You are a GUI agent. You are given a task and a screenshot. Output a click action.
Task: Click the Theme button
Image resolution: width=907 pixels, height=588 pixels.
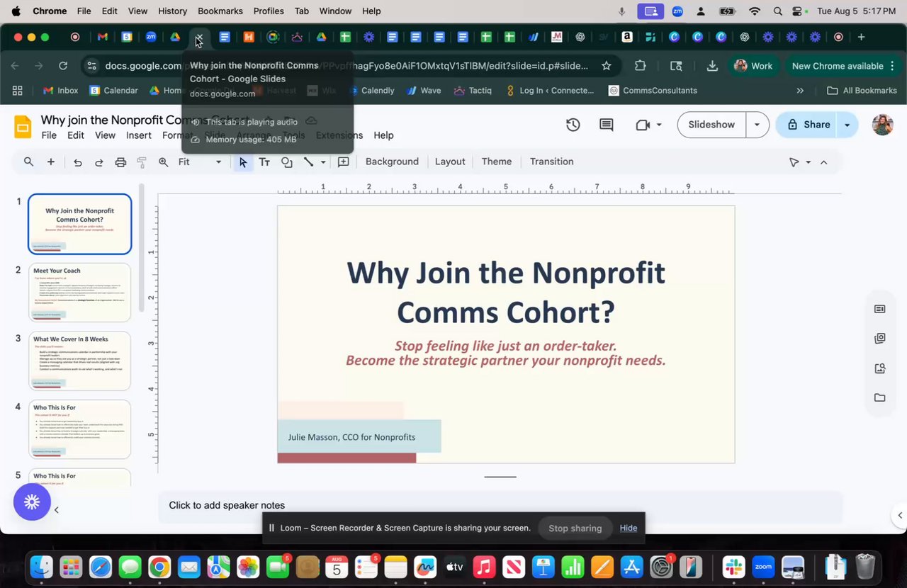497,162
